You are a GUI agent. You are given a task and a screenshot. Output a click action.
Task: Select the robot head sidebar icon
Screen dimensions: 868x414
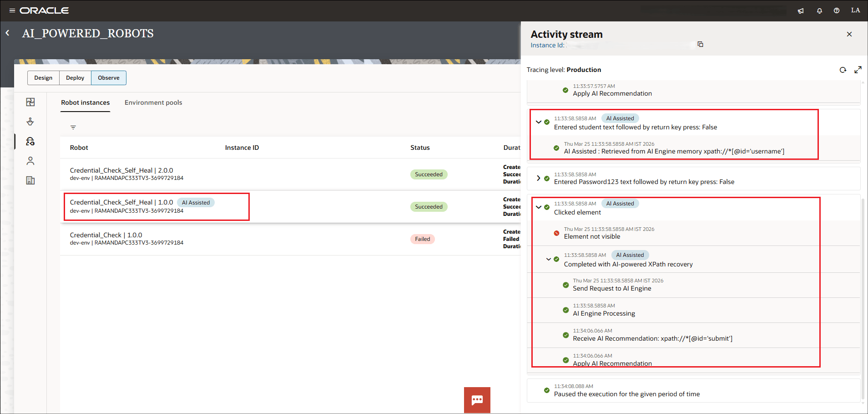click(30, 141)
